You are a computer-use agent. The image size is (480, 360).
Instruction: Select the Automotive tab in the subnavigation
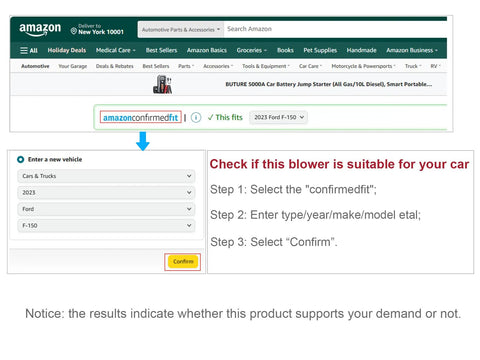click(35, 66)
